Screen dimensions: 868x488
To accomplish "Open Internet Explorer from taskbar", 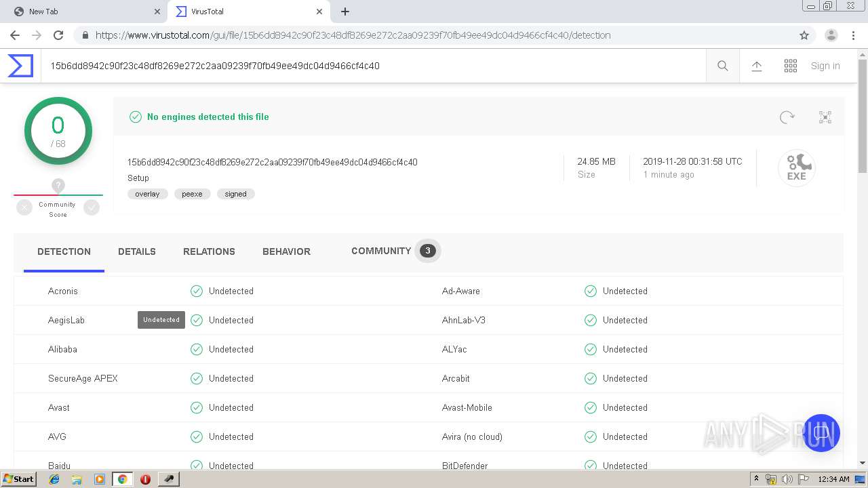I will tap(54, 479).
